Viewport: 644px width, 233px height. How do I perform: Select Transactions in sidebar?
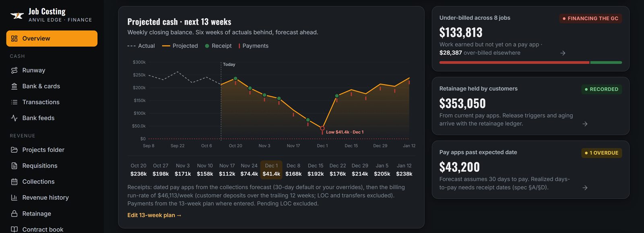52,102
